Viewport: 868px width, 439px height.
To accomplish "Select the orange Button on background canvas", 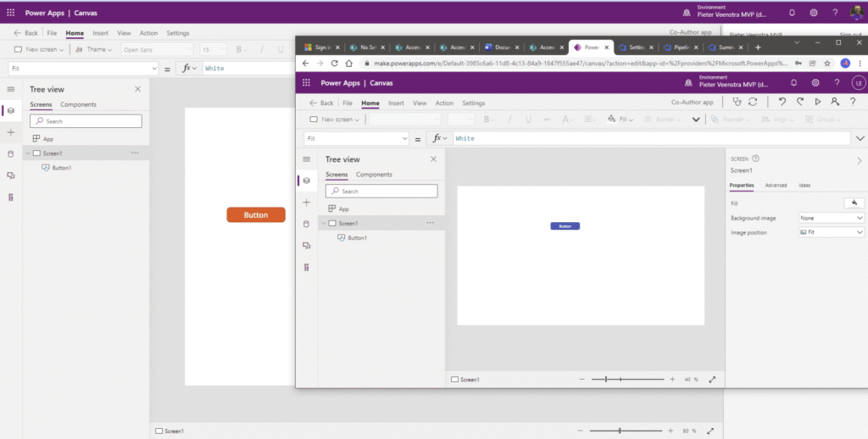I will (256, 214).
